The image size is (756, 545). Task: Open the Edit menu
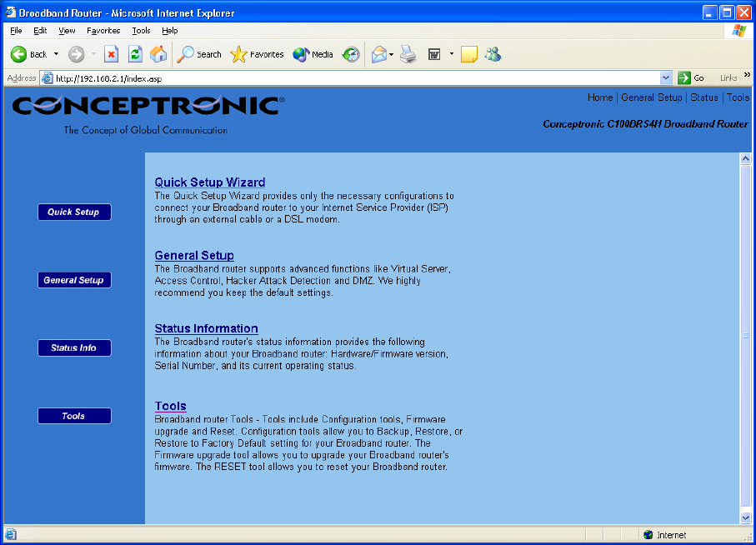(40, 30)
